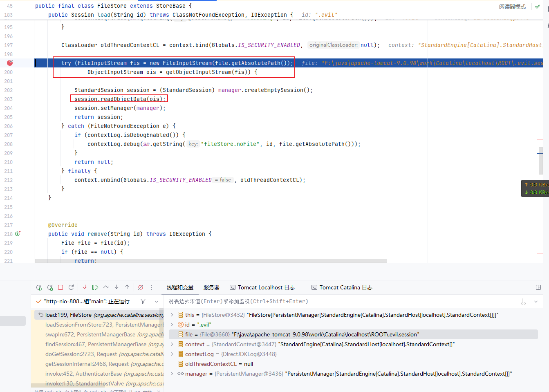Resume program execution

point(95,287)
